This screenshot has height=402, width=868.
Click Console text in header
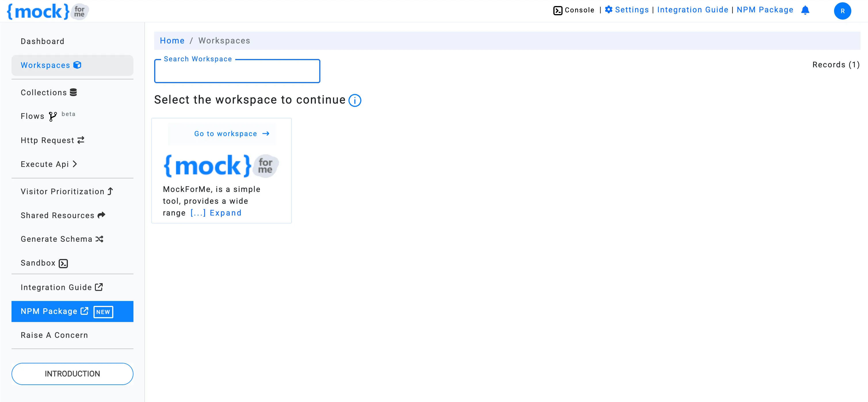580,10
